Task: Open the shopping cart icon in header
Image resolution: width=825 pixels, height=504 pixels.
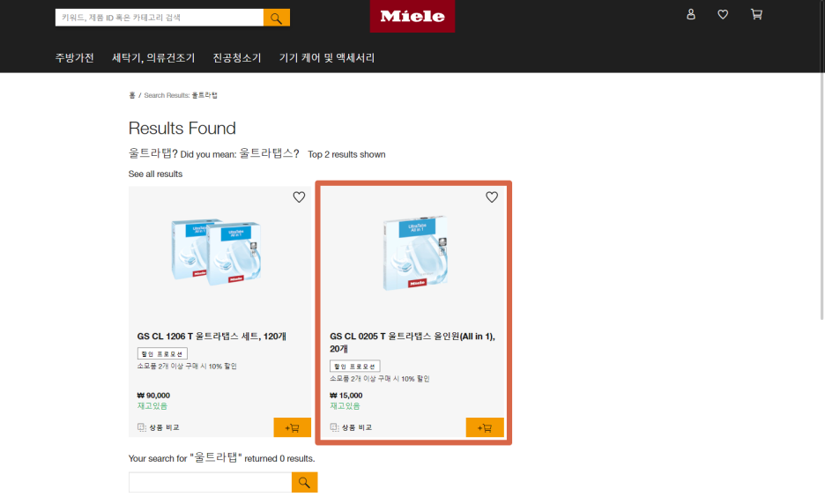Action: 756,15
